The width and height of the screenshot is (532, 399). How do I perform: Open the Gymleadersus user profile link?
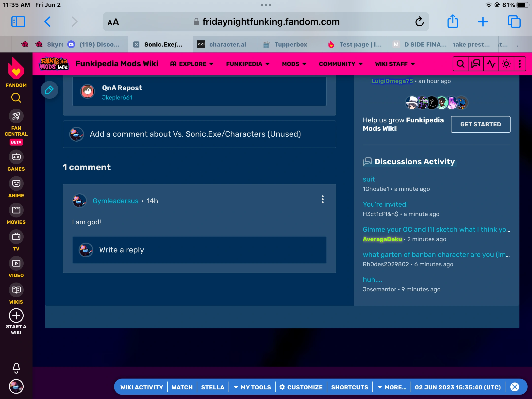115,201
